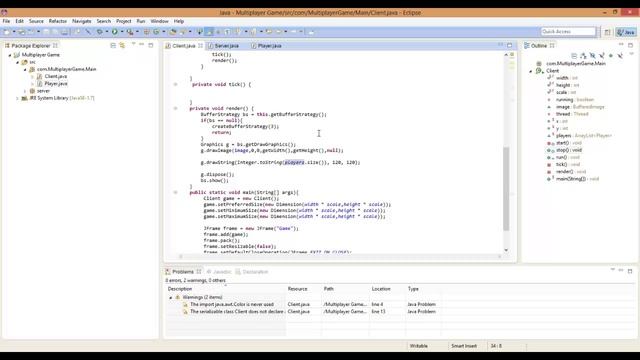640x360 pixels.
Task: Maximize the editor area
Action: coord(509,45)
